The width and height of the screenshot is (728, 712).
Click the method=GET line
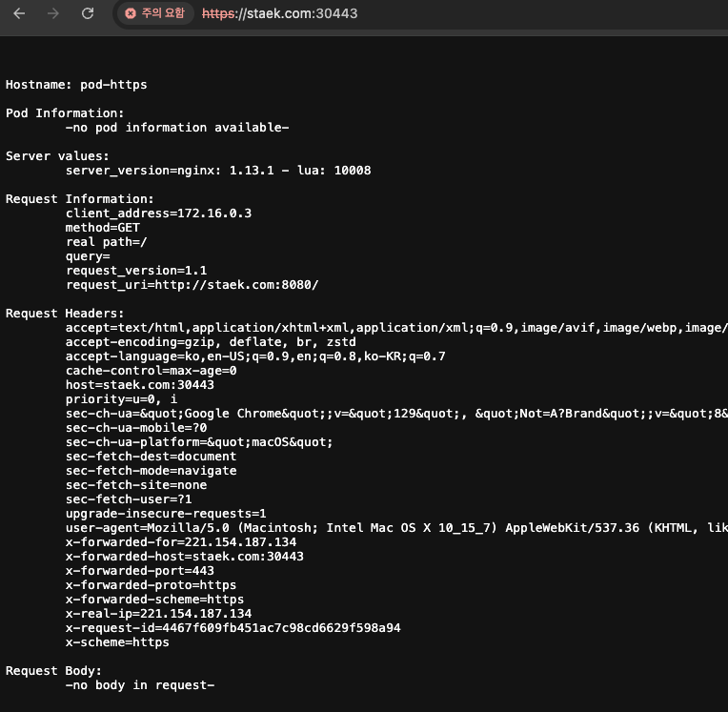tap(102, 228)
